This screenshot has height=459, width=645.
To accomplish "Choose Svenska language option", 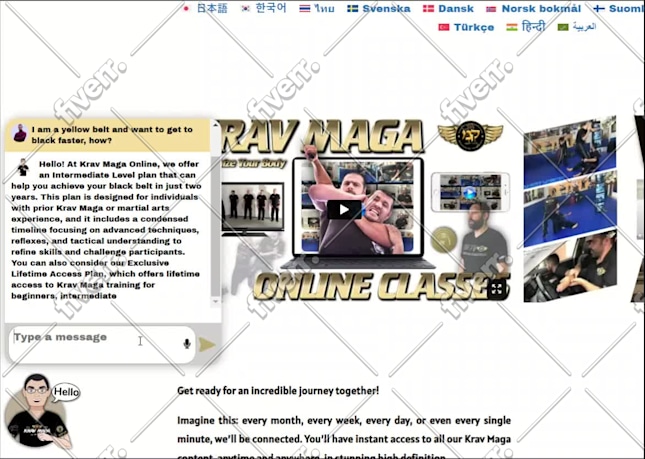I will pyautogui.click(x=386, y=9).
